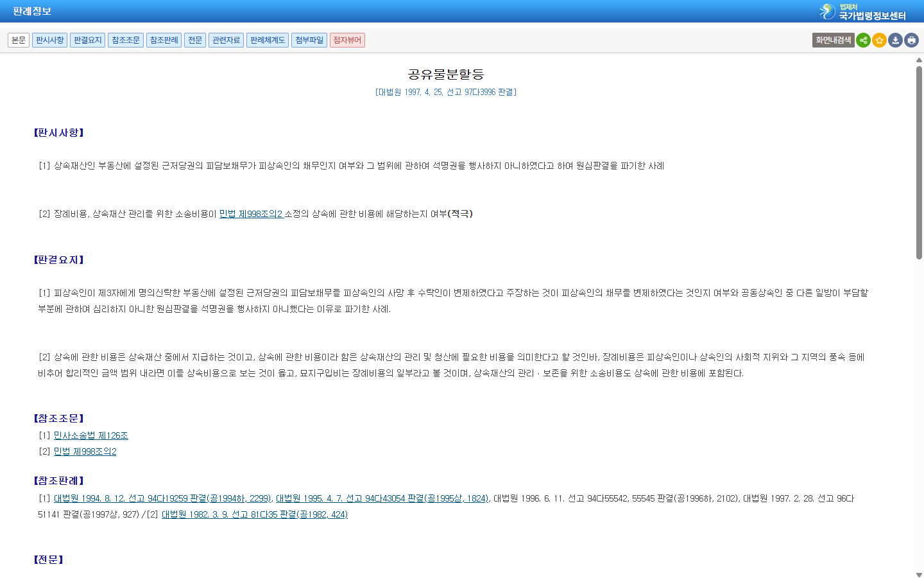This screenshot has width=924, height=578.
Task: Click the 【참조조문】 heading
Action: tap(59, 419)
